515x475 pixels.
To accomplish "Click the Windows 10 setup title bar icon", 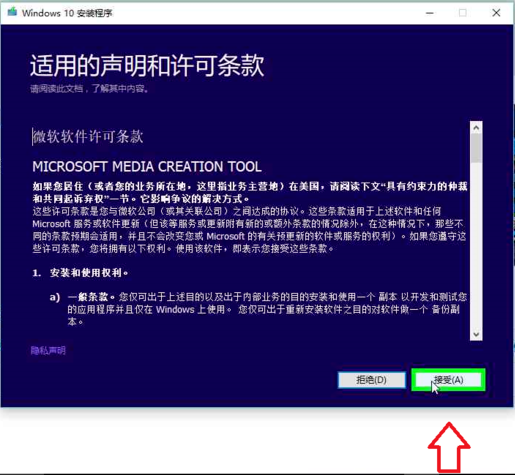I will [x=12, y=12].
